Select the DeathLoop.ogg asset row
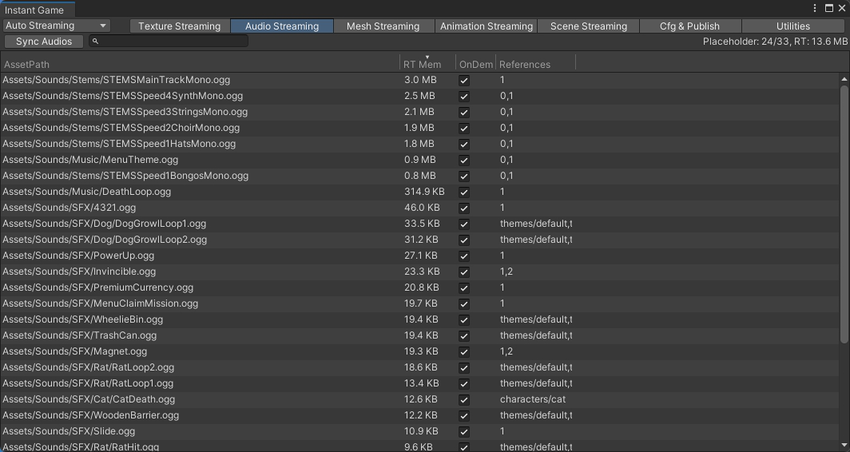This screenshot has height=452, width=850. click(x=200, y=191)
